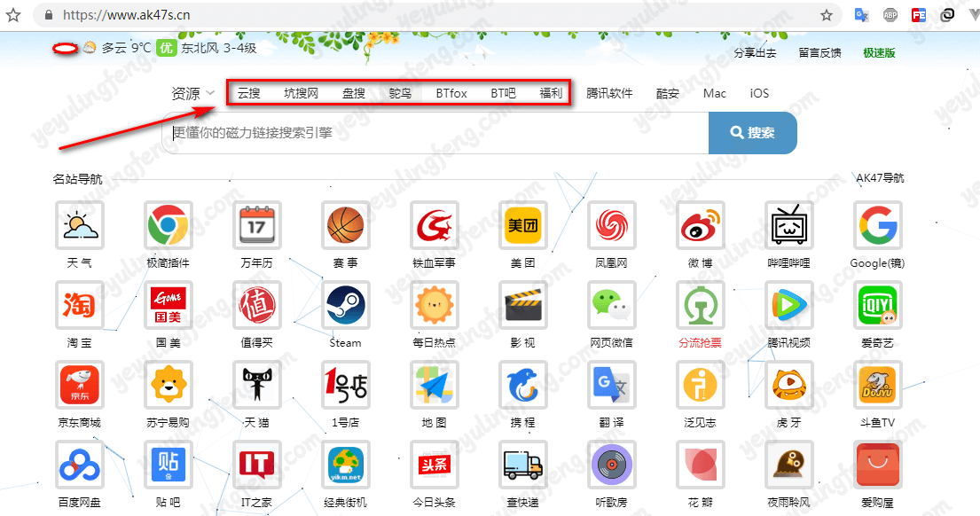Open the 天猫 icon
This screenshot has width=980, height=516.
coord(257,385)
